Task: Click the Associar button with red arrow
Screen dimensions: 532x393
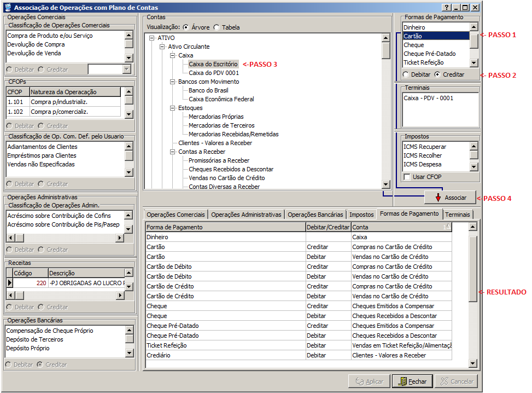Action: coord(450,198)
